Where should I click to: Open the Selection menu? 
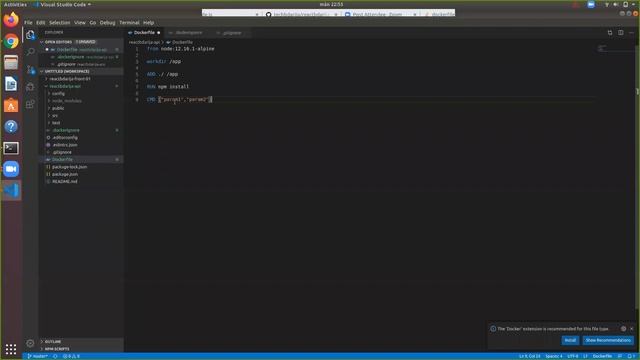tap(60, 23)
